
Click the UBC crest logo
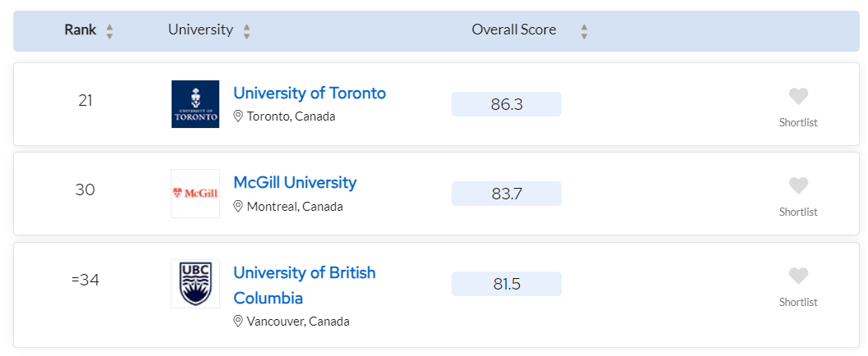tap(195, 284)
